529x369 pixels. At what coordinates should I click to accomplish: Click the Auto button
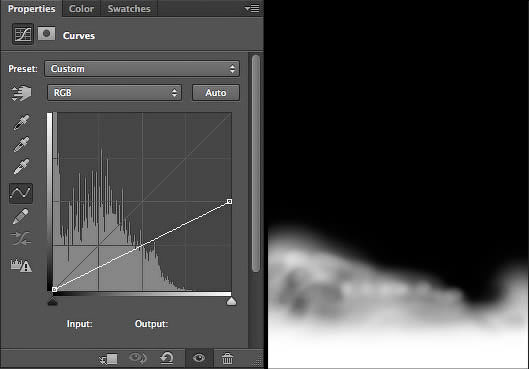click(x=216, y=93)
